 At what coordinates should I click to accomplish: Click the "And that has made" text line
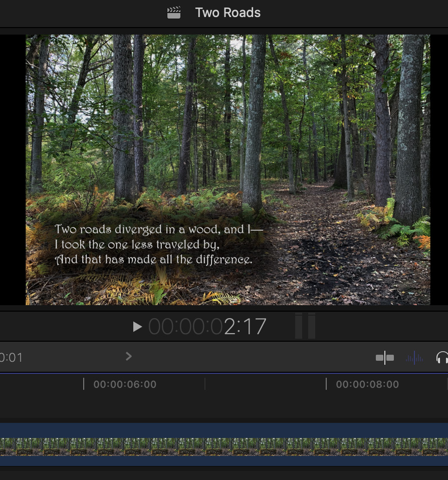[x=153, y=260]
